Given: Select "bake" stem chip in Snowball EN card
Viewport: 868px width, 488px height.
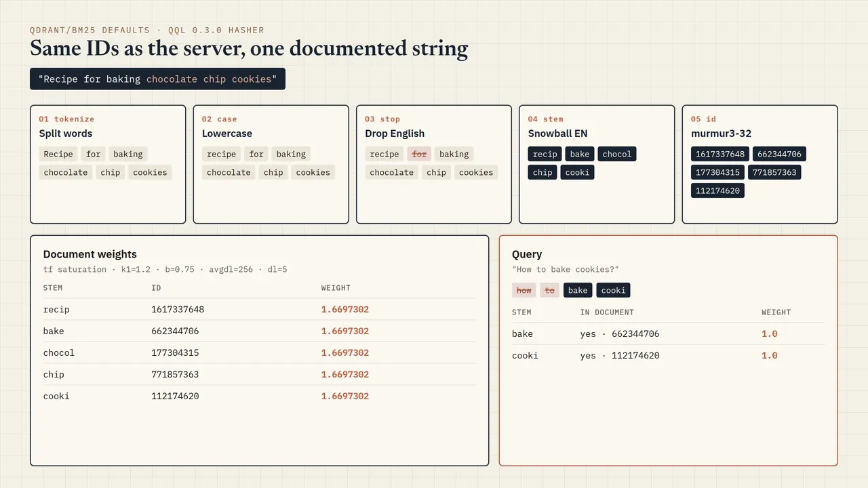Looking at the screenshot, I should tap(580, 154).
